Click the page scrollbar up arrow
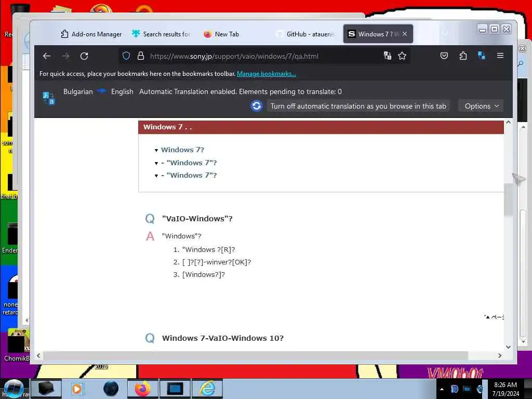 pyautogui.click(x=508, y=122)
